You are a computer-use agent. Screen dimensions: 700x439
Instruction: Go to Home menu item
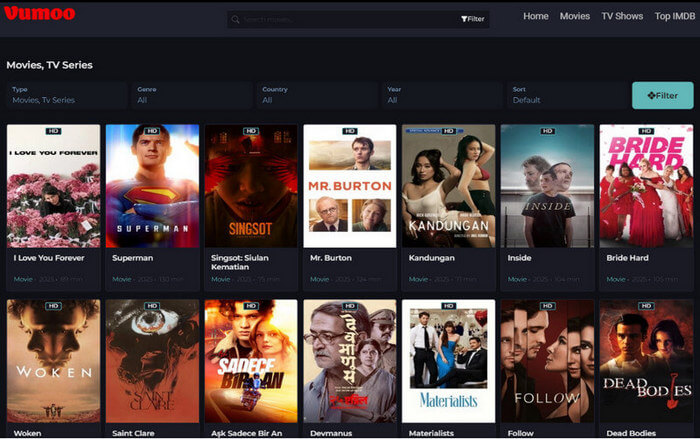(x=536, y=16)
